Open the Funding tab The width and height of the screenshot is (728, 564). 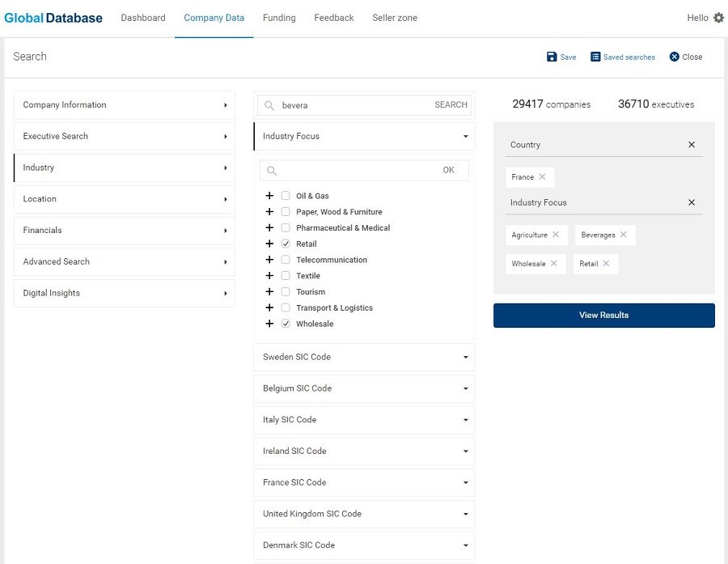coord(279,18)
